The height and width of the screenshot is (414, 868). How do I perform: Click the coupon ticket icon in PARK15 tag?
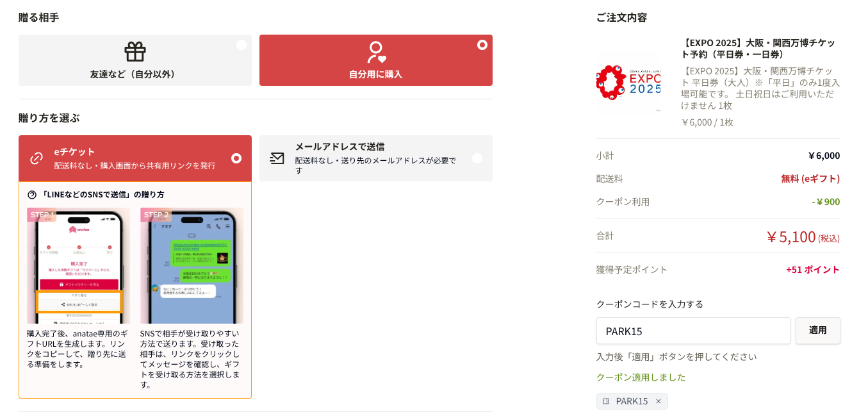[606, 401]
